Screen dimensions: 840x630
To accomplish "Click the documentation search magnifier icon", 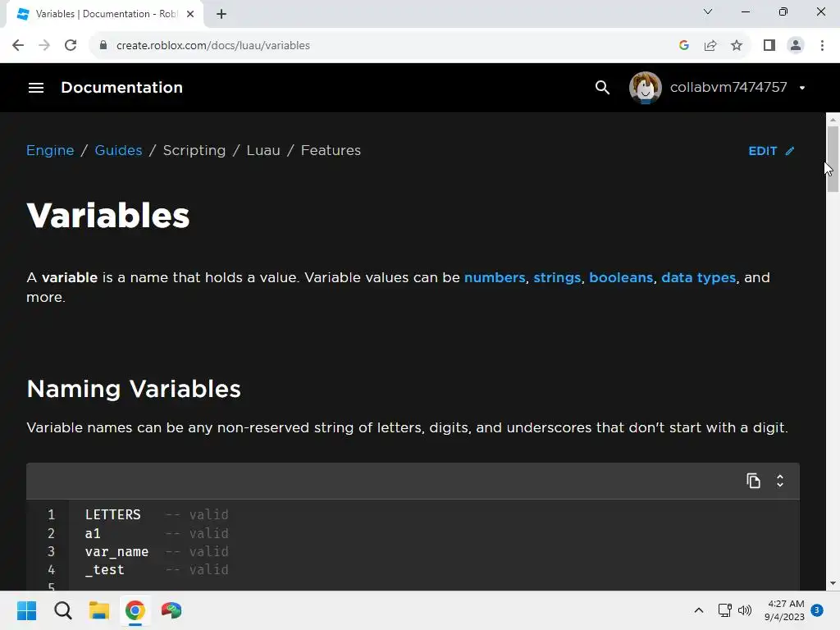I will tap(602, 88).
